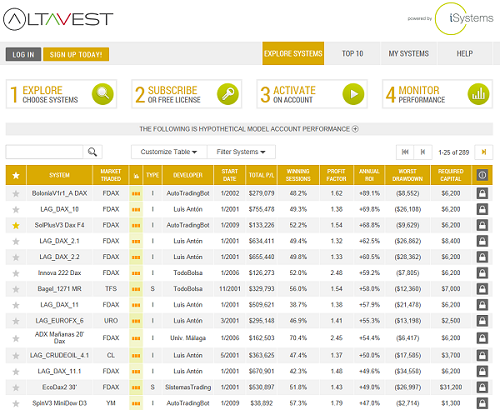The width and height of the screenshot is (500, 410).
Task: Favorite LAG_DAX_2.1 with star
Action: pos(16,241)
